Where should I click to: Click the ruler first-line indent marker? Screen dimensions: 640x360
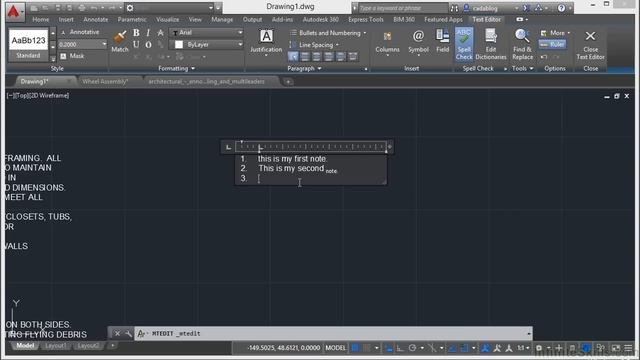[x=242, y=142]
